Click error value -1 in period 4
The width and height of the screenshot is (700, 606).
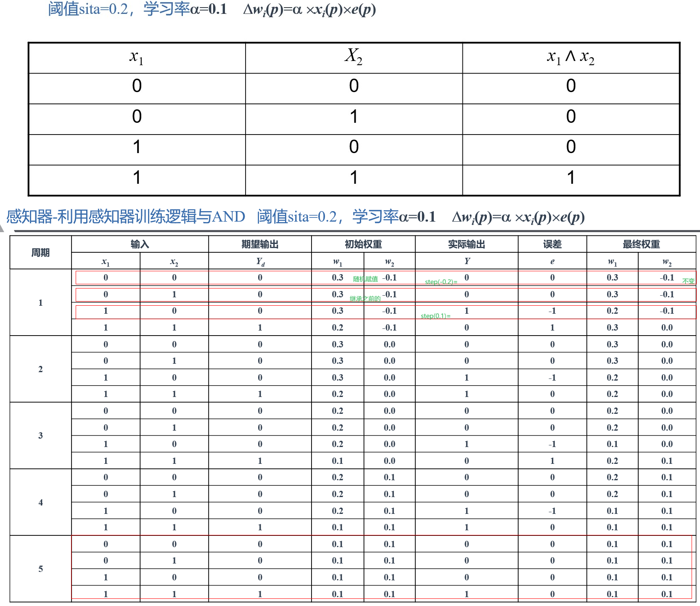pos(552,511)
